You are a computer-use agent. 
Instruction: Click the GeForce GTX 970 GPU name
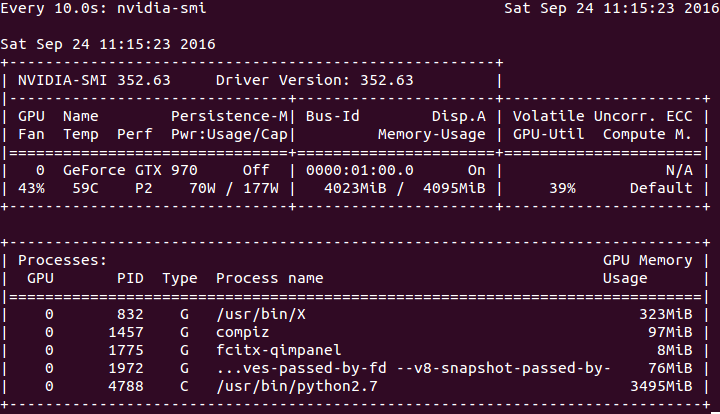[129, 170]
